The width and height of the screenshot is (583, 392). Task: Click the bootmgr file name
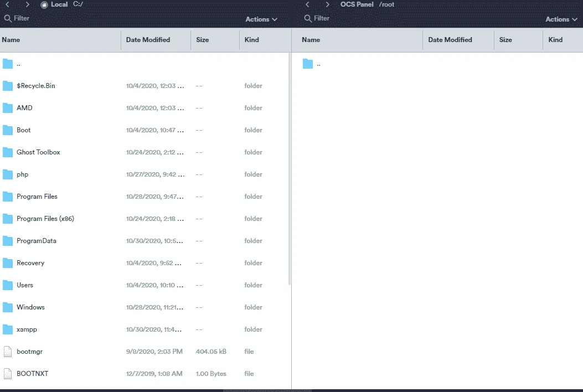(x=30, y=352)
